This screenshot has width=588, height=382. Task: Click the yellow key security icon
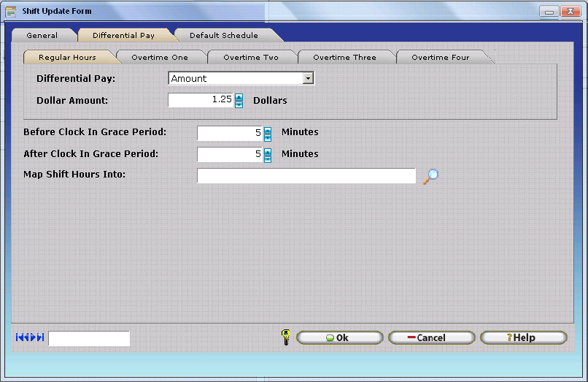285,337
